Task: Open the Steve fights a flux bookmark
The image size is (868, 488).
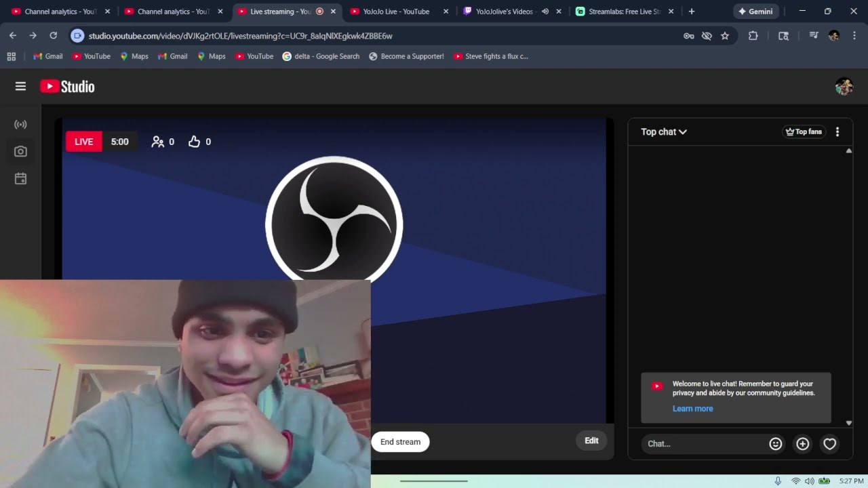Action: (x=491, y=56)
